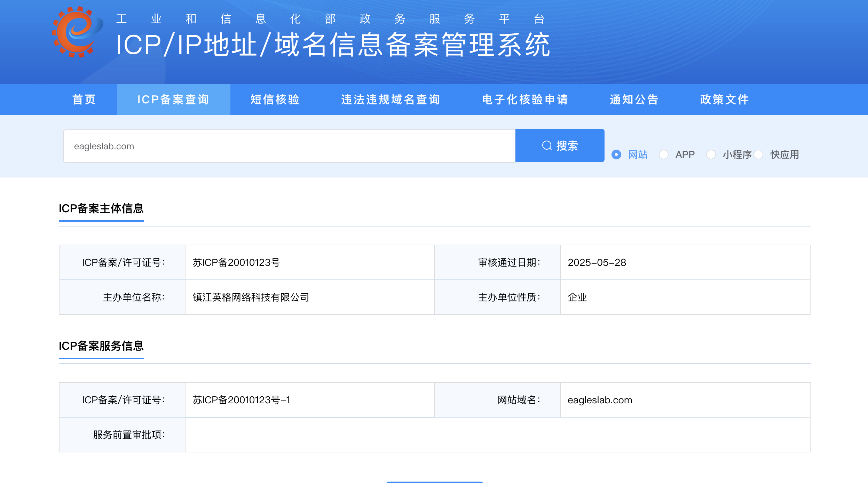Open 短信核验 menu item
This screenshot has width=868, height=483.
point(275,100)
